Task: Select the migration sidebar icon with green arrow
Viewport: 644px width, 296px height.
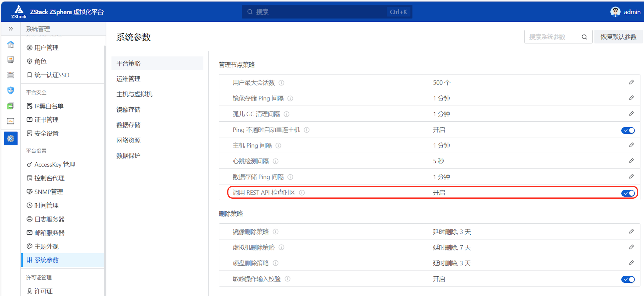Action: click(x=10, y=106)
